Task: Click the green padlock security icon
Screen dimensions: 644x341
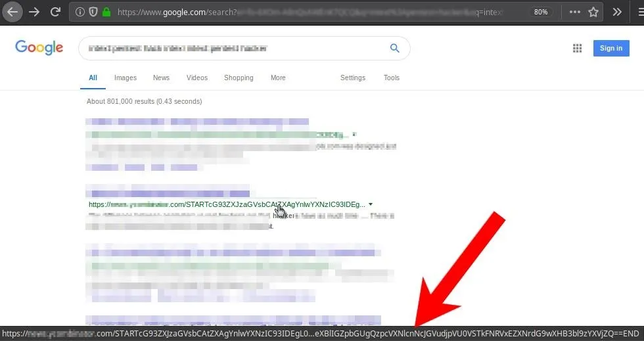Action: (x=106, y=12)
